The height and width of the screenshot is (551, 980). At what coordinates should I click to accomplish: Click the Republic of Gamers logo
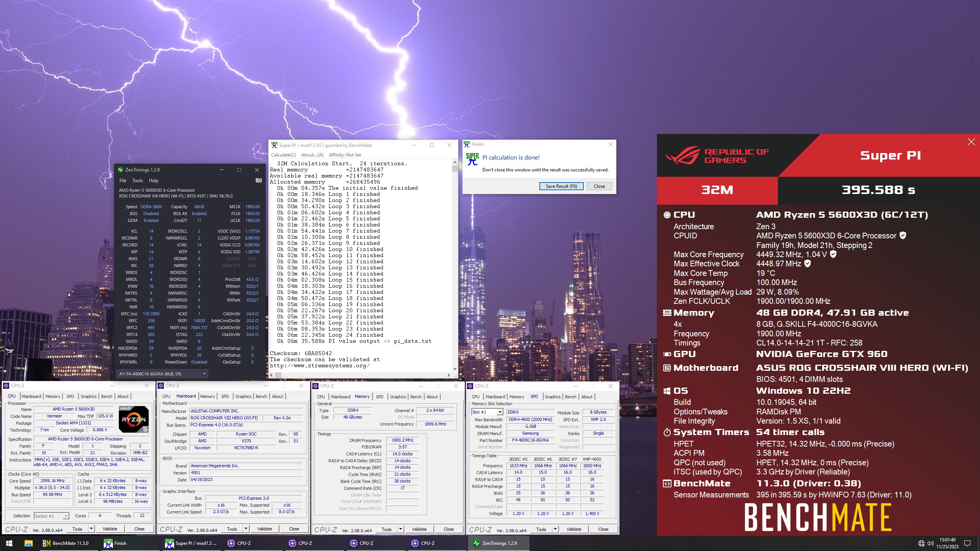click(x=717, y=156)
